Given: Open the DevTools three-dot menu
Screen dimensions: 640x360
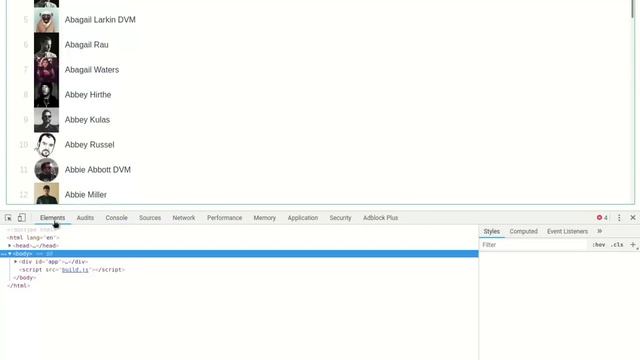Looking at the screenshot, I should 619,218.
